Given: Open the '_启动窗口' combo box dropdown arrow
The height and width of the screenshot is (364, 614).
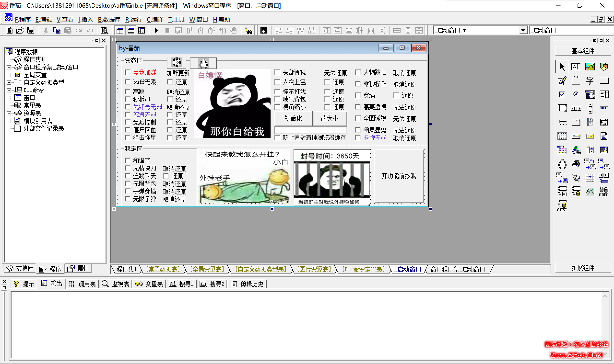Looking at the screenshot, I should 523,30.
